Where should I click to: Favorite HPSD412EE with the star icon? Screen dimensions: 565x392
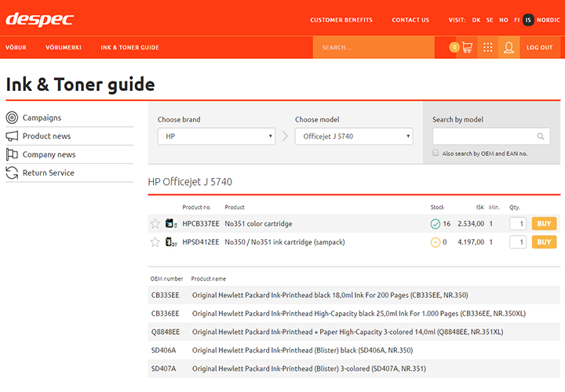pos(155,242)
